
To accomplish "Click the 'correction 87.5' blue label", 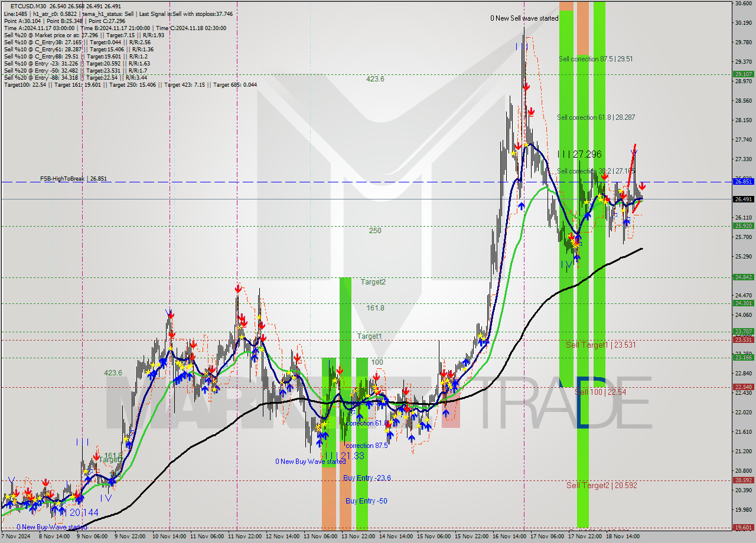I will click(x=367, y=446).
